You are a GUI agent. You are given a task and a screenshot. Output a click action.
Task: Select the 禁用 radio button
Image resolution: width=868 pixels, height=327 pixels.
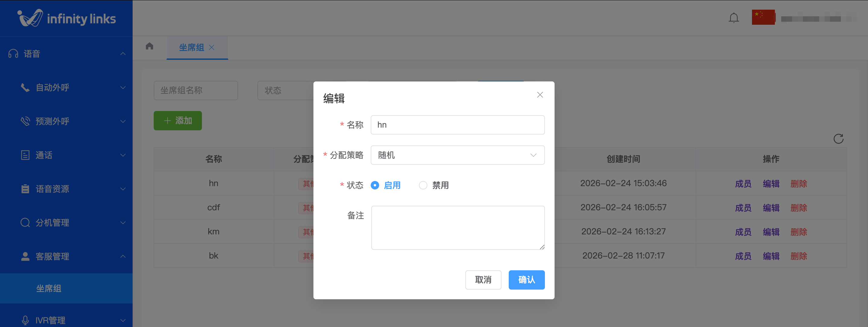[423, 186]
